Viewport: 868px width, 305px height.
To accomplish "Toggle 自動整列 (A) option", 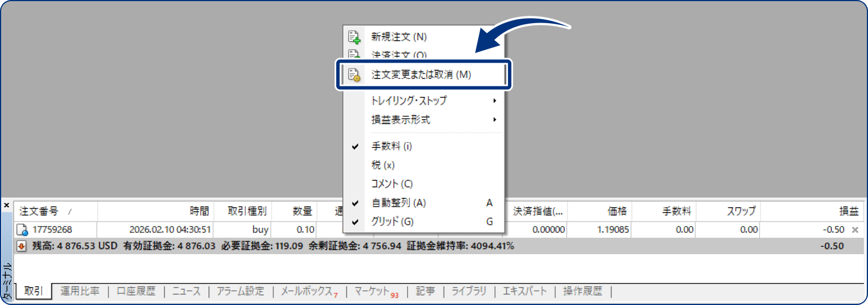I will (424, 203).
